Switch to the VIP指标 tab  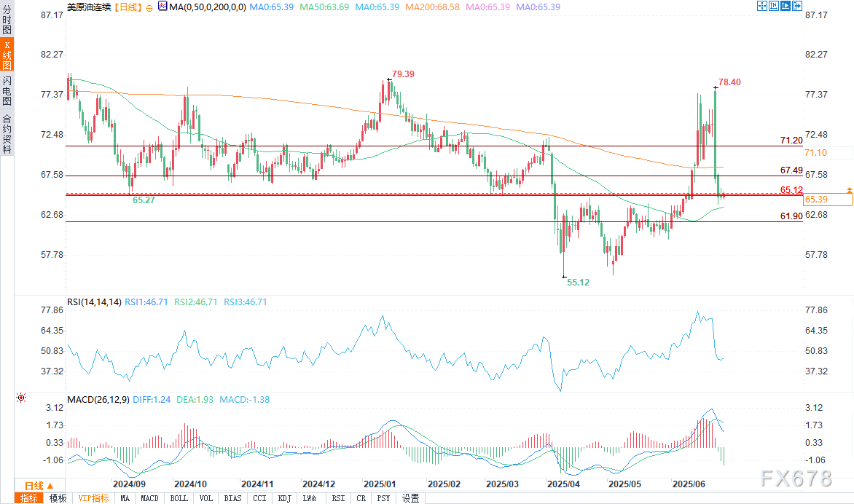[x=93, y=498]
